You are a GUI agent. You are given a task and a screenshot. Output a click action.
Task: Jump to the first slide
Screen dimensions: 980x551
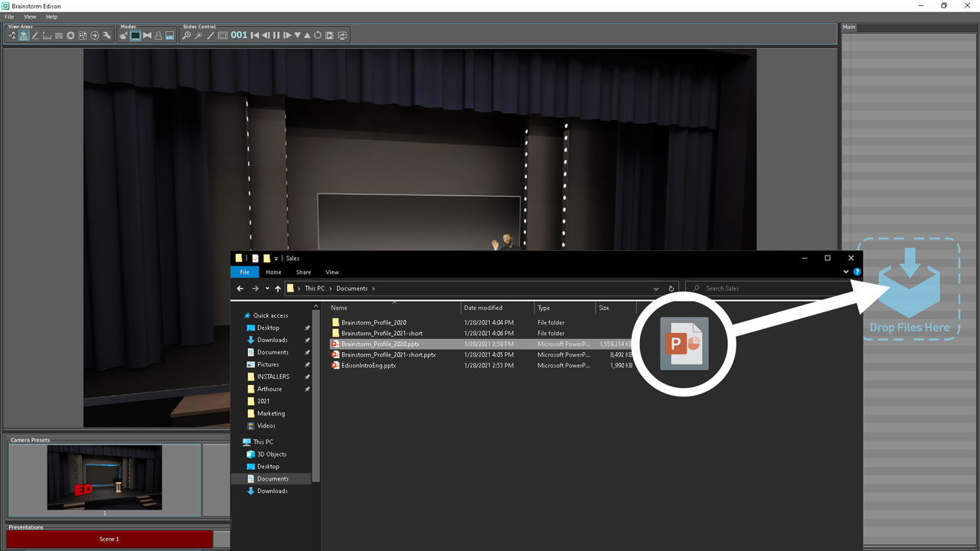[x=255, y=35]
